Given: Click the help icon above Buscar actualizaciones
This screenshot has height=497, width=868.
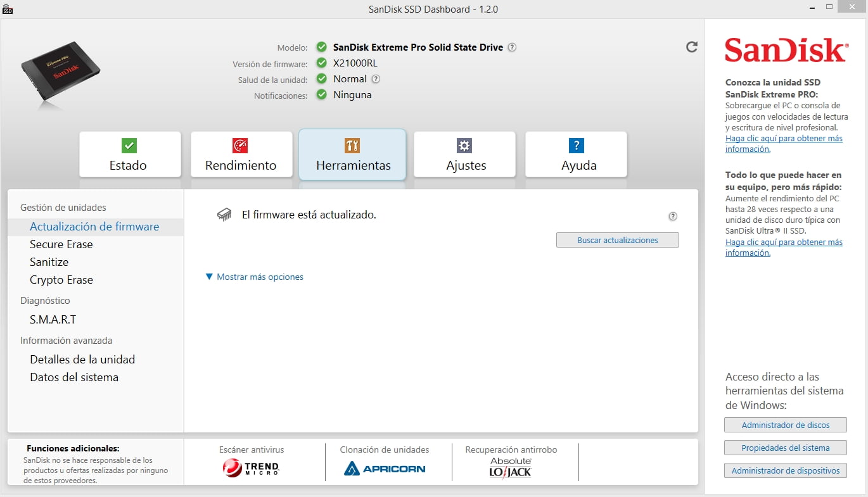Looking at the screenshot, I should [673, 216].
